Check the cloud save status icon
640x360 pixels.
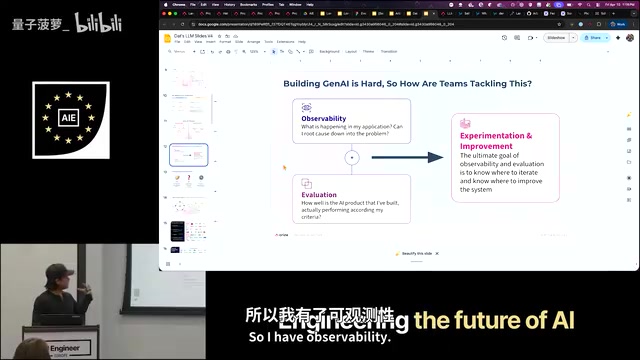pos(236,36)
